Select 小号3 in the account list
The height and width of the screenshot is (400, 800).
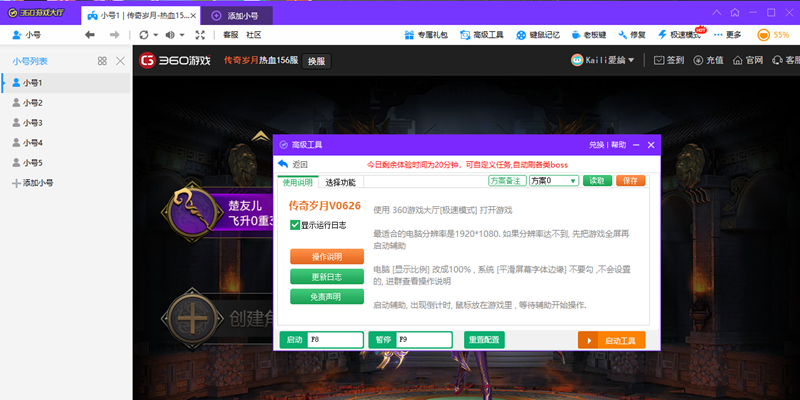(66, 122)
